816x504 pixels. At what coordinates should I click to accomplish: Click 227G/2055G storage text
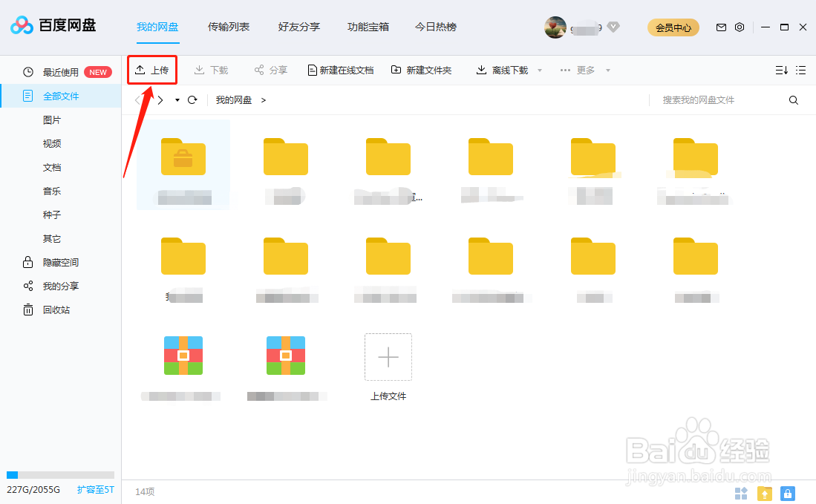tap(33, 489)
